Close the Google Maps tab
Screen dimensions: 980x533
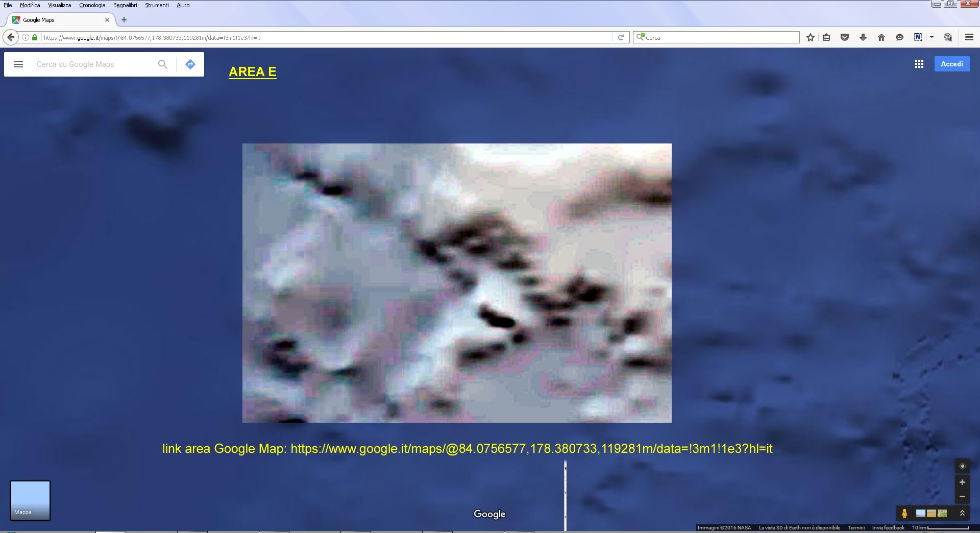point(107,20)
